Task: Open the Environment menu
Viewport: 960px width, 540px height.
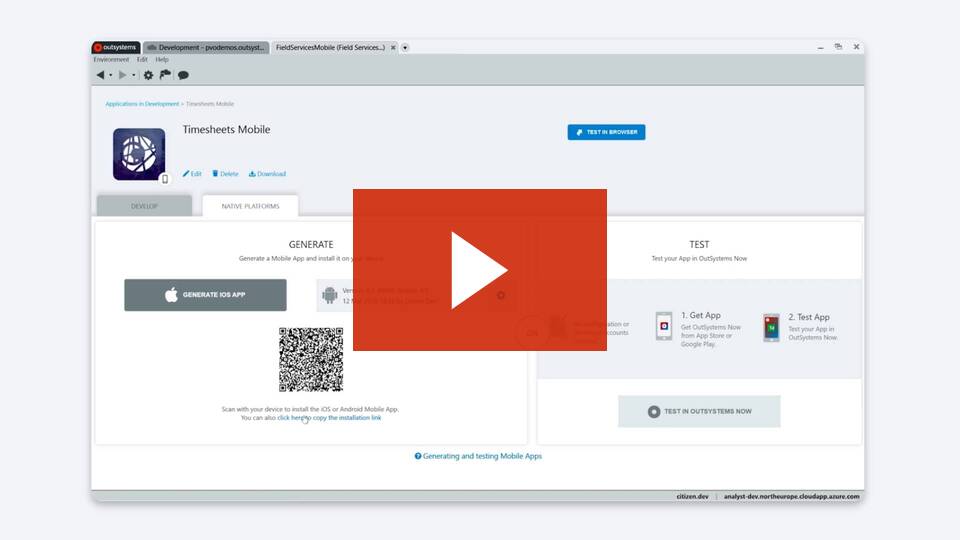Action: [x=111, y=59]
